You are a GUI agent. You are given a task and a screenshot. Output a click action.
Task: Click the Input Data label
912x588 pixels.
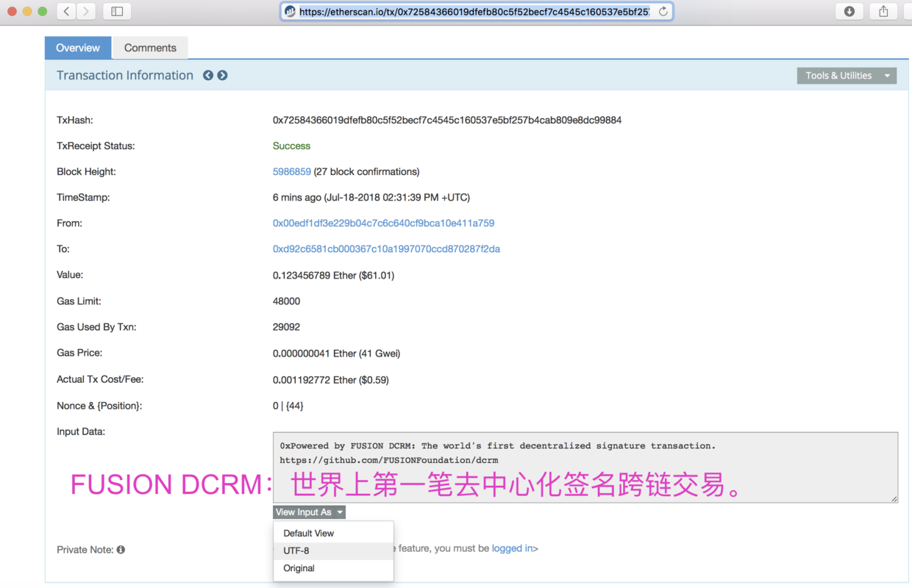(x=81, y=431)
